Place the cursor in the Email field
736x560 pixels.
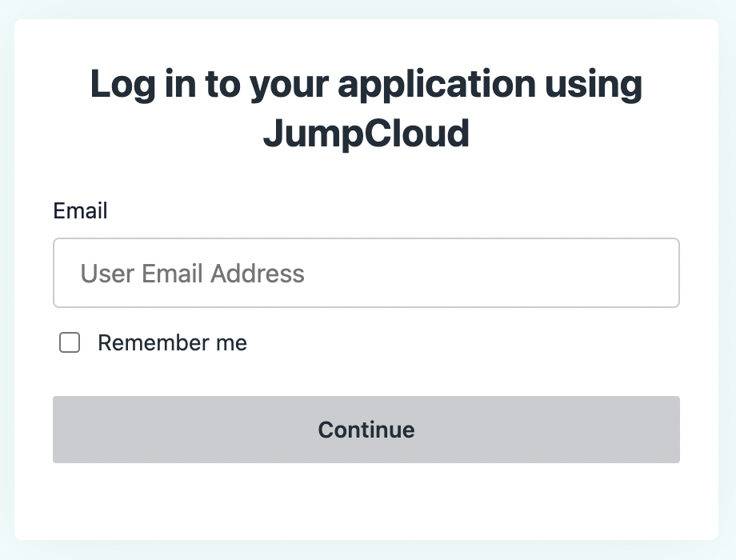coord(366,273)
